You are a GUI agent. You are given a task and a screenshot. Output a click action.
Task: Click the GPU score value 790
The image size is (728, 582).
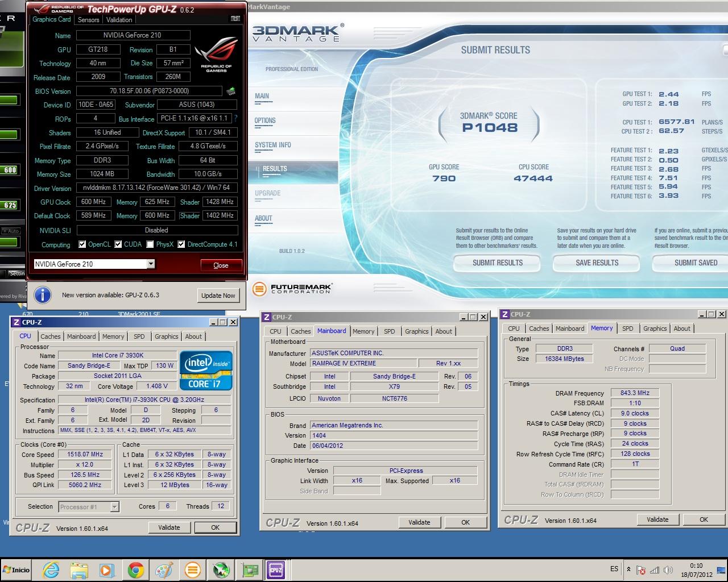click(x=444, y=178)
